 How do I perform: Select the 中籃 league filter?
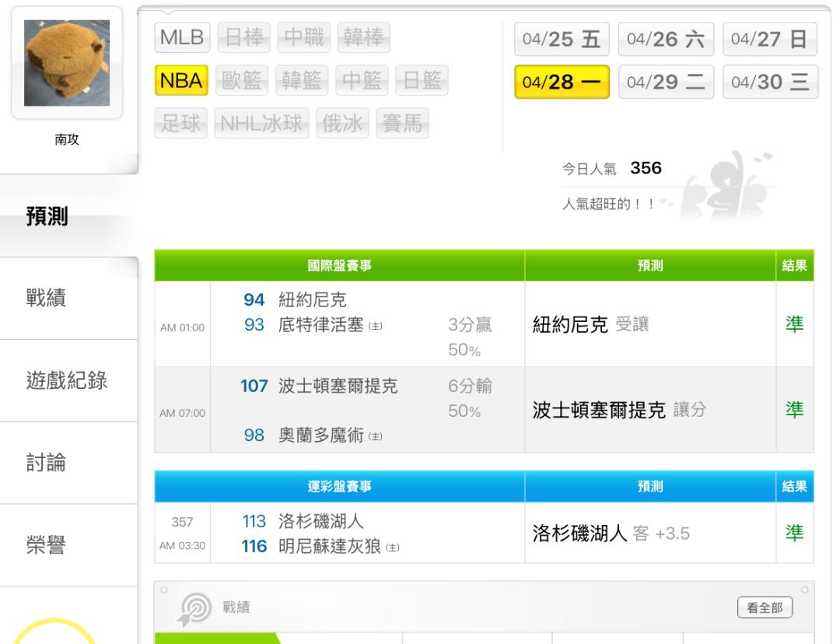[x=362, y=80]
